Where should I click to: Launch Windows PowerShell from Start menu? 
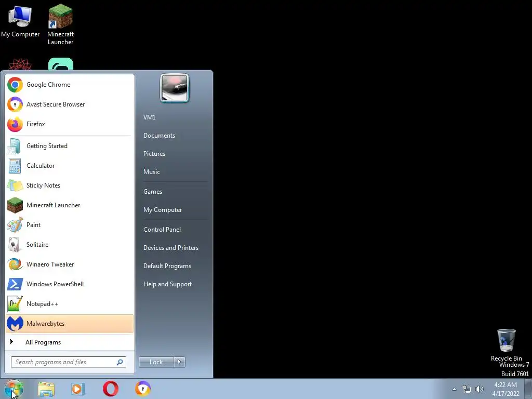pos(70,284)
